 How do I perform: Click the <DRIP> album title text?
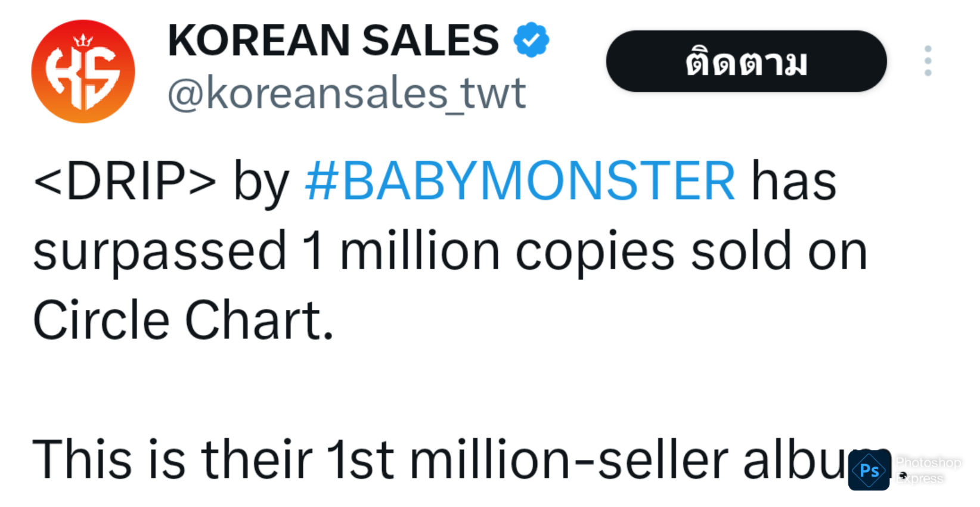pos(125,181)
